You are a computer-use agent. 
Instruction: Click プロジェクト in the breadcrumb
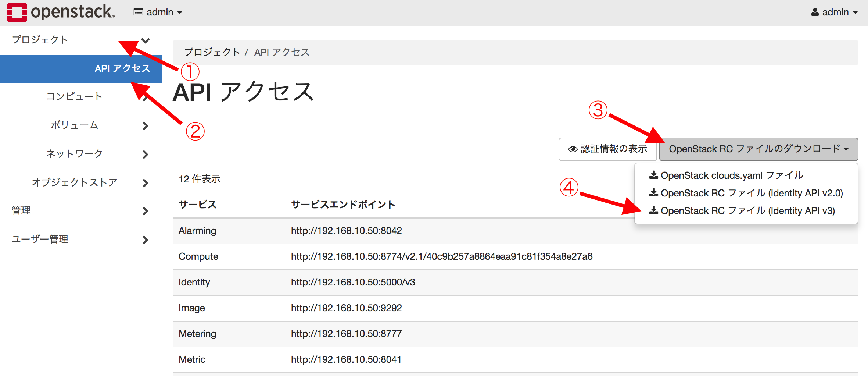tap(212, 52)
